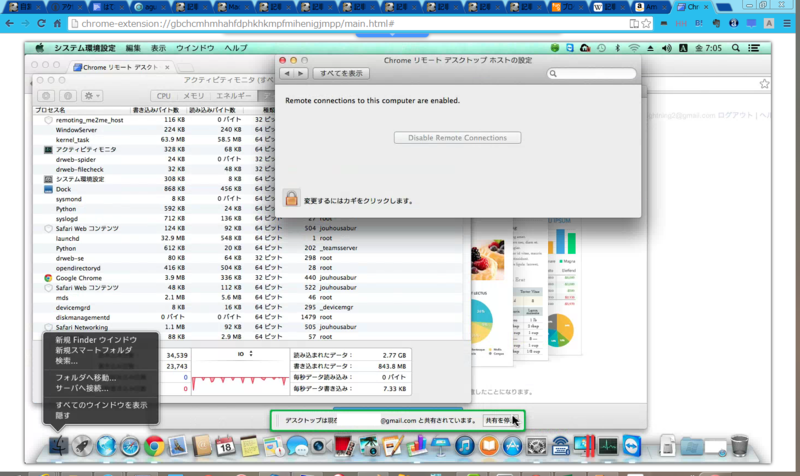Open TeamViewer icon in the Dock
The height and width of the screenshot is (476, 800).
click(x=632, y=446)
